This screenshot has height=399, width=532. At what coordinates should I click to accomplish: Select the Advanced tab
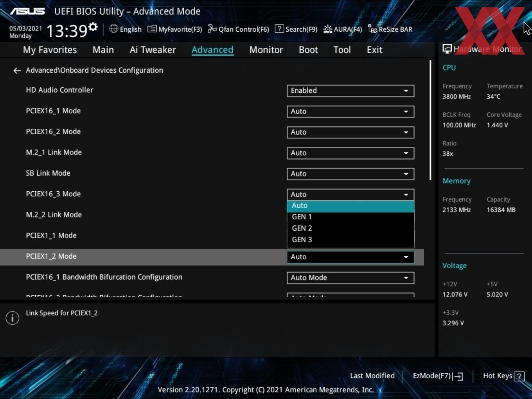click(x=212, y=50)
